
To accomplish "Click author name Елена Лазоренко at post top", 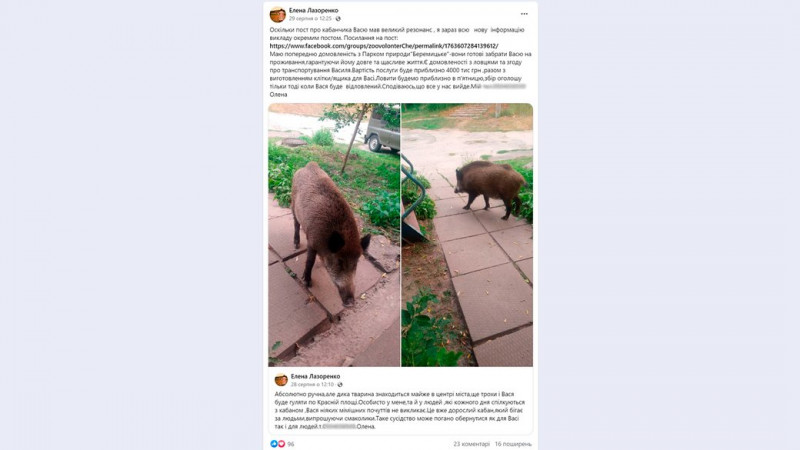I will pos(313,10).
